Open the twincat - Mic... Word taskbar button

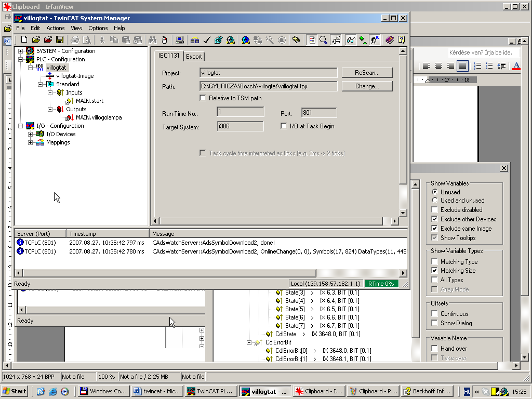click(157, 391)
